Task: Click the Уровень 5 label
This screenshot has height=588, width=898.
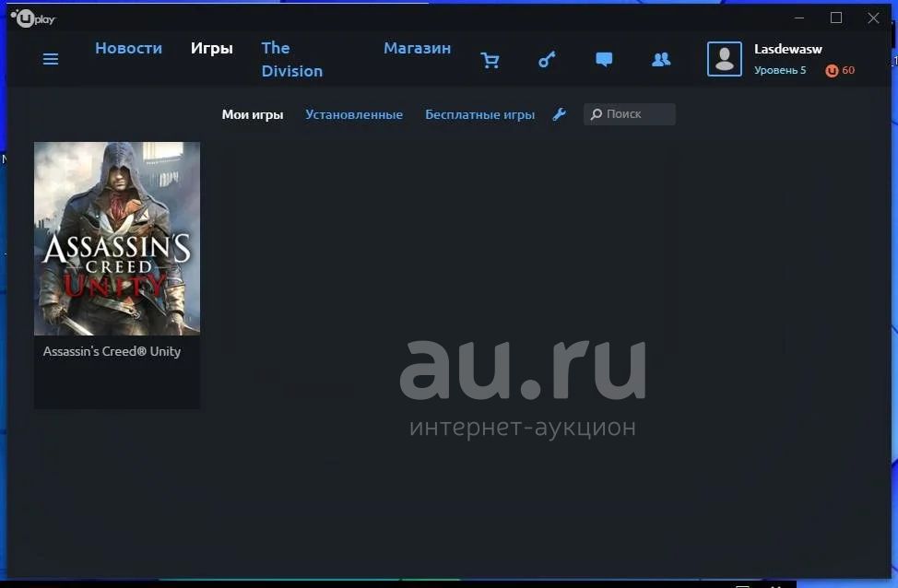Action: [780, 70]
